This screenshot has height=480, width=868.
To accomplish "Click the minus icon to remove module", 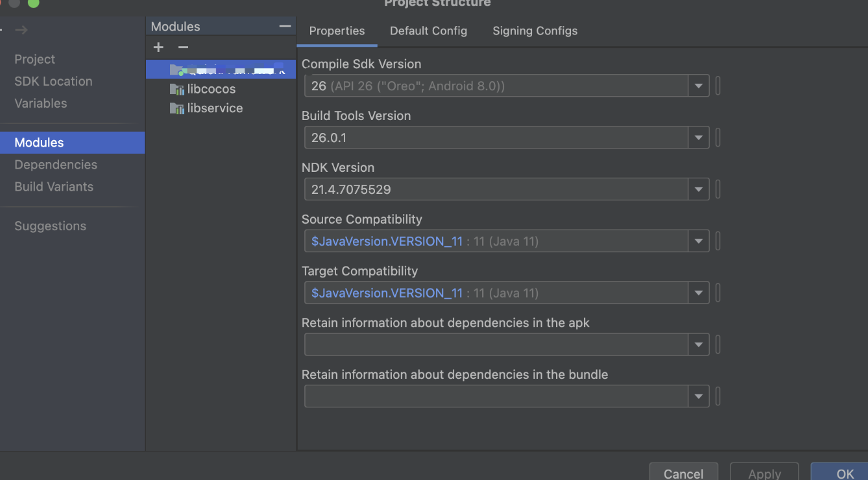I will pyautogui.click(x=183, y=47).
